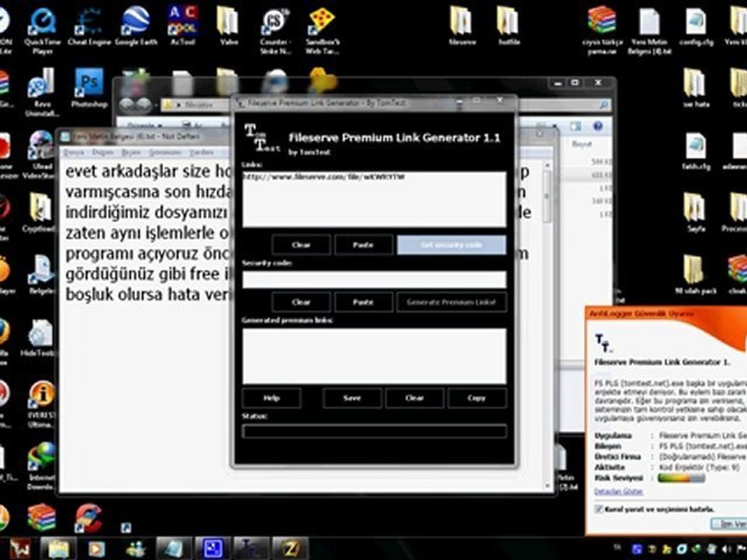The image size is (747, 560).
Task: Click Risk Seviyesi color bar
Action: coord(681,478)
